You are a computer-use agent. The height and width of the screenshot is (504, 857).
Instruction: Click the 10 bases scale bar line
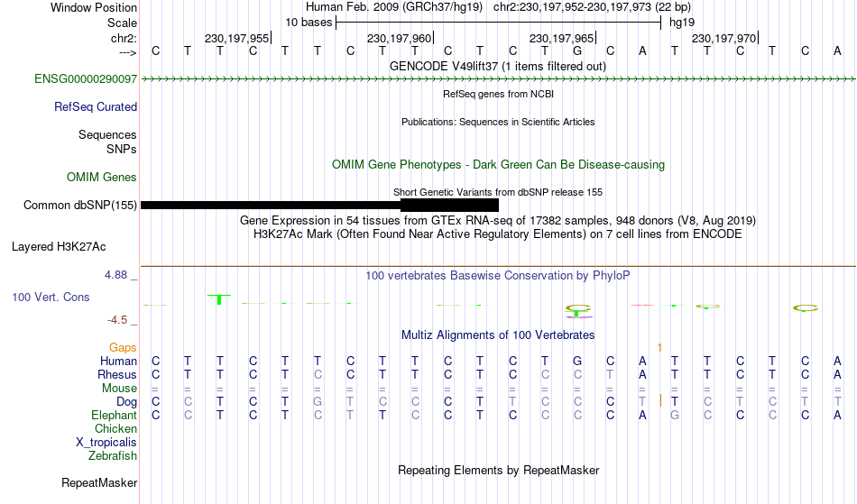click(x=499, y=23)
